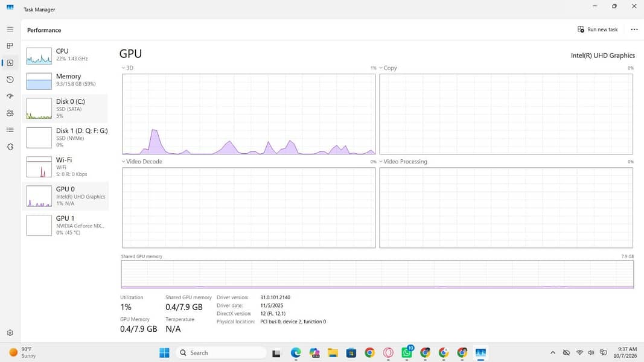Open the App history page icon
Screen dimensions: 644x362
[10, 80]
